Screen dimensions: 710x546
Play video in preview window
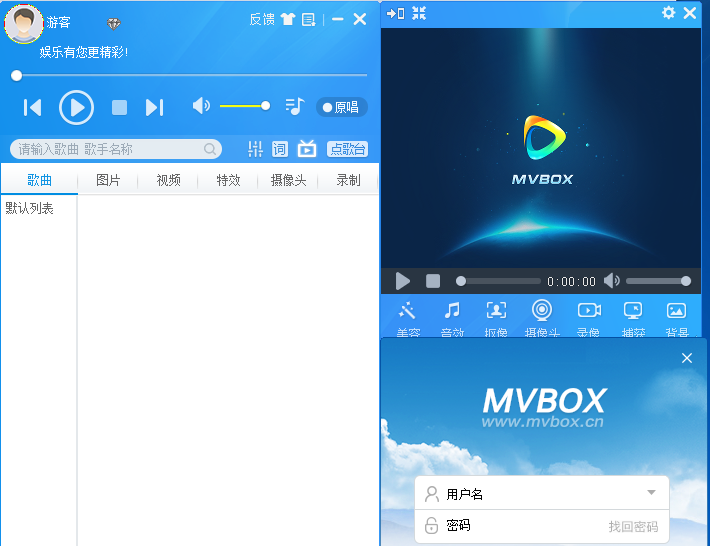(x=402, y=281)
